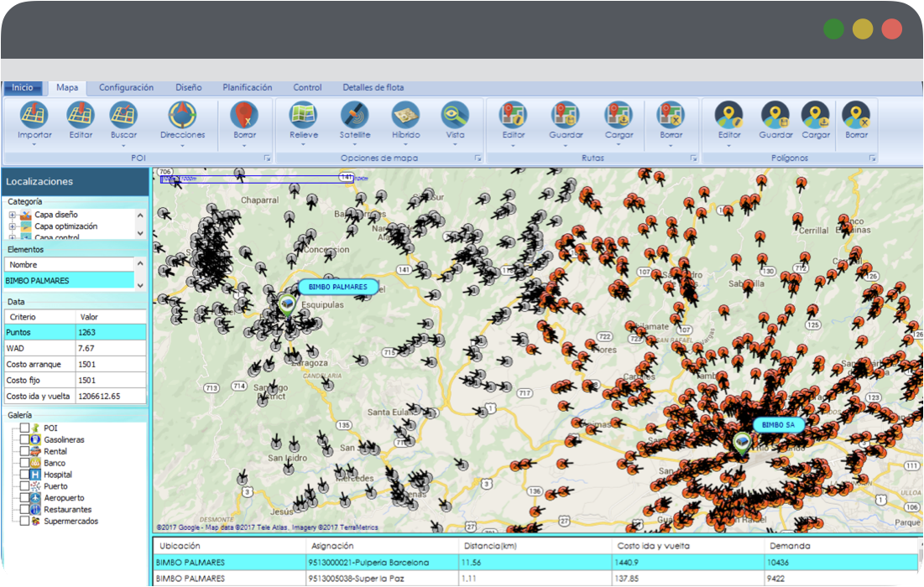Select the 9513000021-Pulperia Barcelona cell
This screenshot has height=587, width=924.
click(x=382, y=563)
